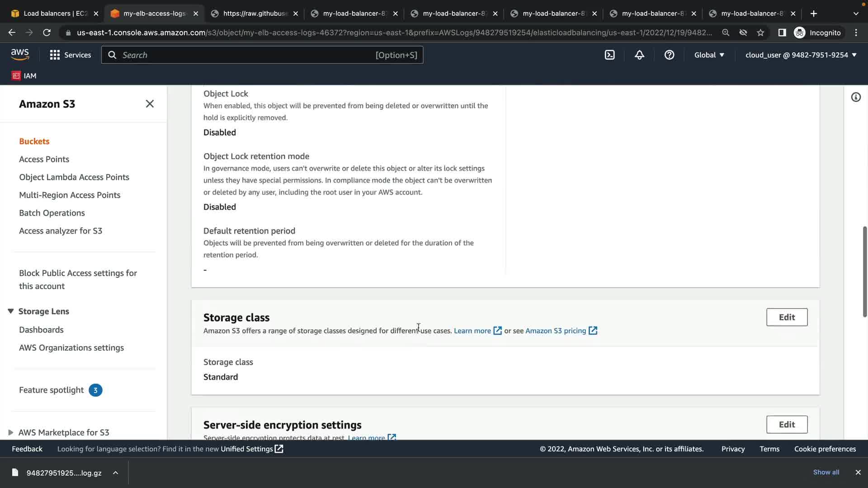Click the notifications bell icon
The width and height of the screenshot is (868, 488).
click(639, 55)
